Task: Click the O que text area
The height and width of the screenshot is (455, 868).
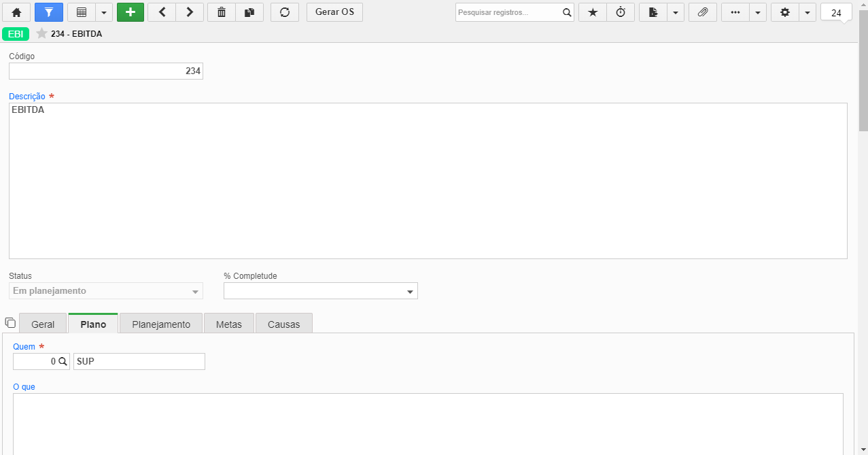Action: tap(428, 424)
